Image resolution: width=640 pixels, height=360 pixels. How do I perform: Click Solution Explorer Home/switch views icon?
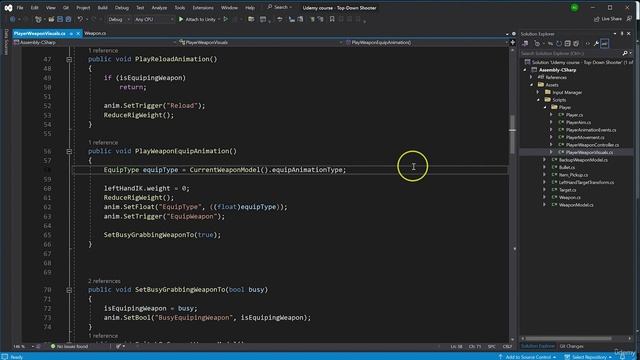coord(525,43)
